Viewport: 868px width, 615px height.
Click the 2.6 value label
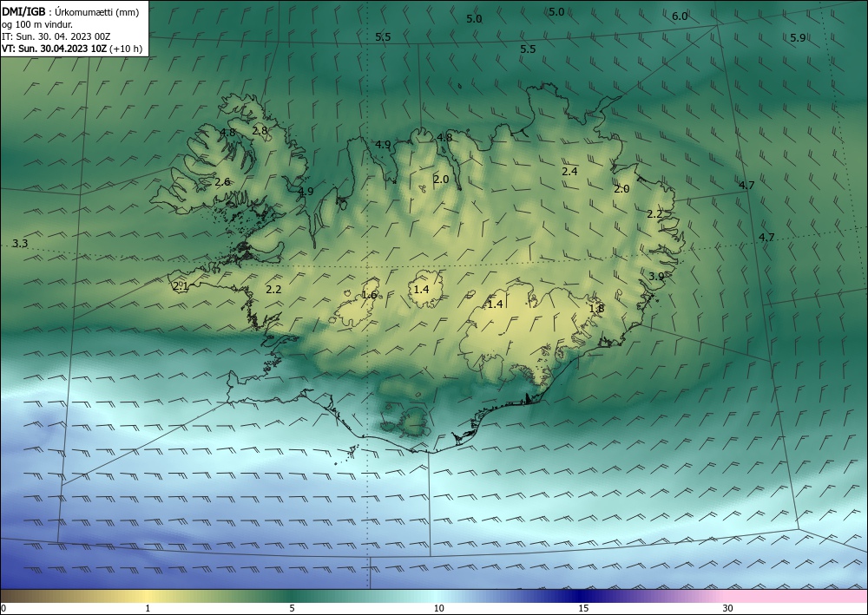point(222,181)
